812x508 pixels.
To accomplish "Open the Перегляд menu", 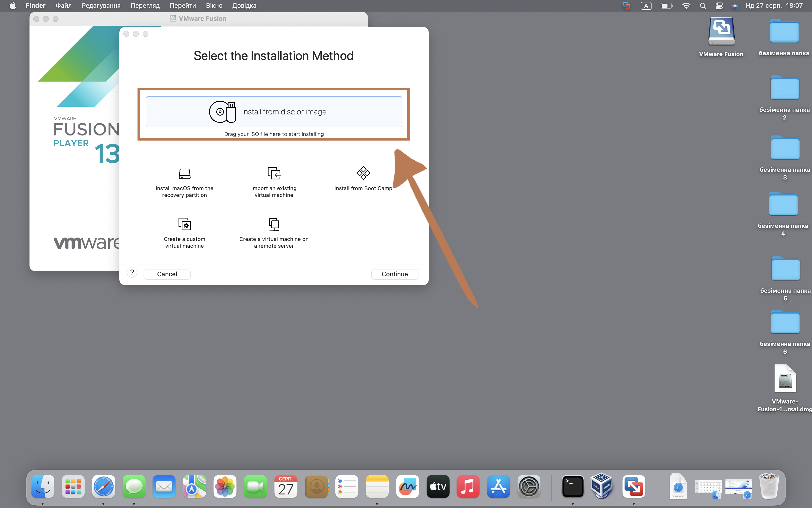I will coord(145,5).
